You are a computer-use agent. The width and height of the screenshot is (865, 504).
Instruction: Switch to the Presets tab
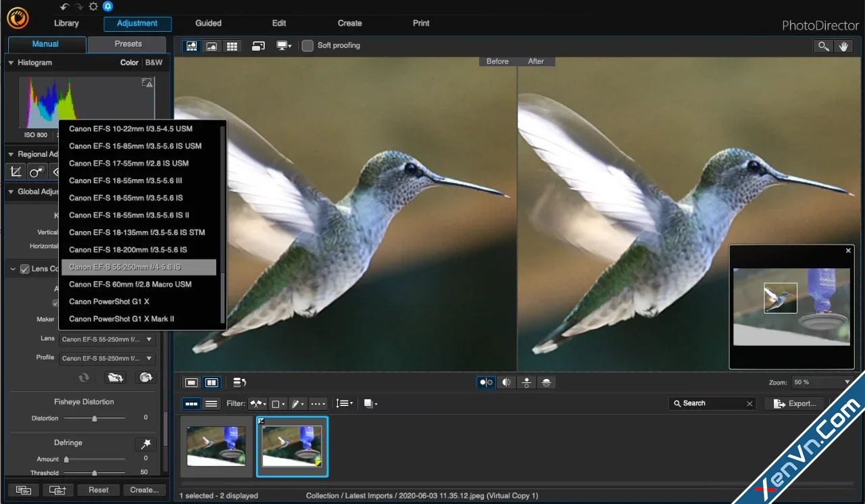(128, 44)
